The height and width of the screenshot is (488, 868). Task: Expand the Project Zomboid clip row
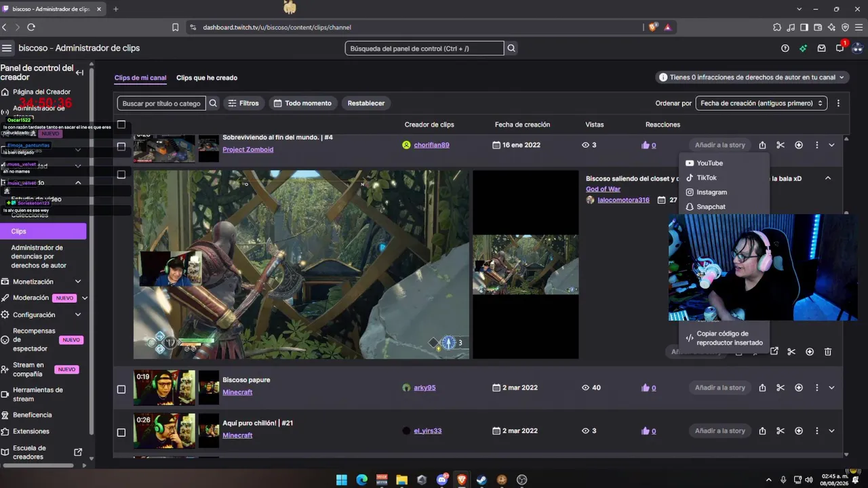(x=831, y=145)
